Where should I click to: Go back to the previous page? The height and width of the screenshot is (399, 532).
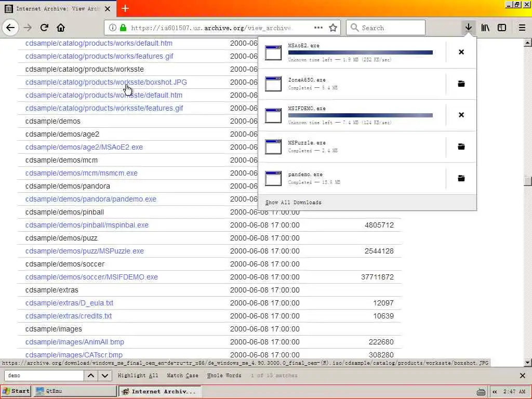tap(10, 28)
